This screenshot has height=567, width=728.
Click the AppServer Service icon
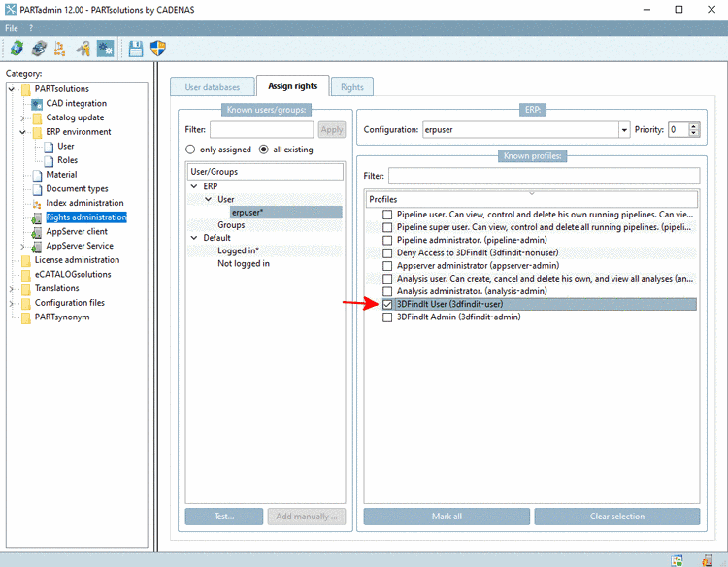tap(37, 247)
